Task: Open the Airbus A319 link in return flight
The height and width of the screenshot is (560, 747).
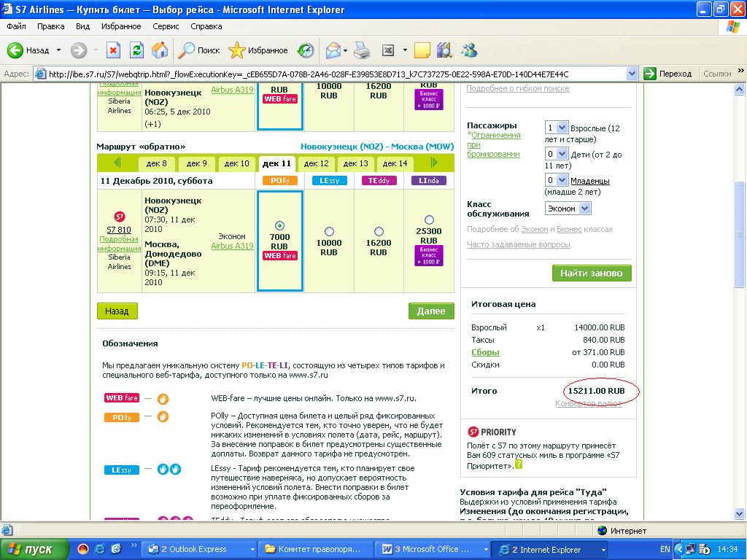Action: (232, 246)
